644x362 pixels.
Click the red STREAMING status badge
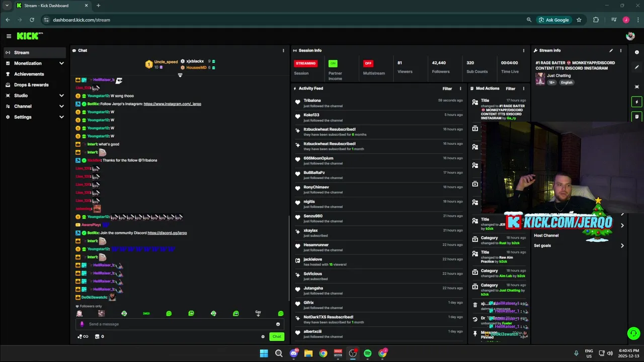[305, 63]
